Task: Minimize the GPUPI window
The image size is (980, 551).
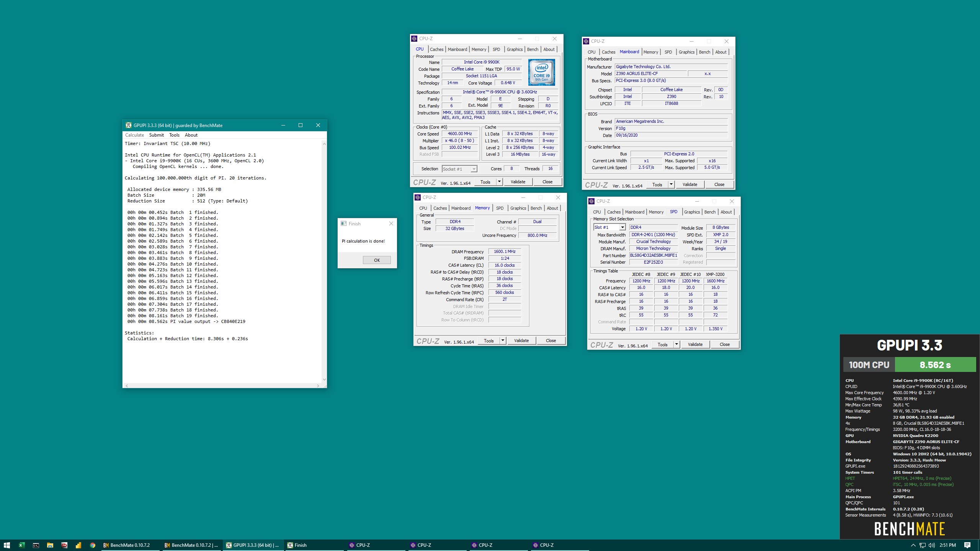Action: 283,125
